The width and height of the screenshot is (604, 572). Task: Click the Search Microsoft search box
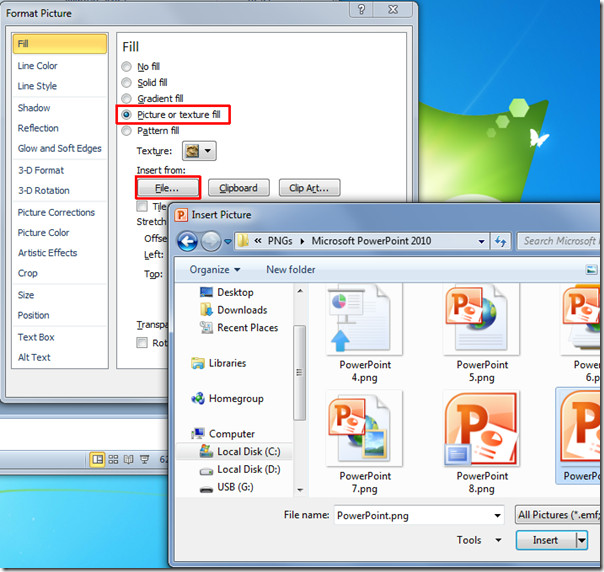[558, 241]
